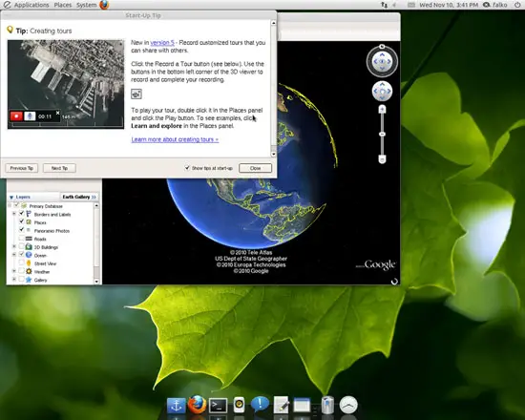Enable the 3D Buildings layer checkbox
This screenshot has width=525, height=420.
(21, 247)
